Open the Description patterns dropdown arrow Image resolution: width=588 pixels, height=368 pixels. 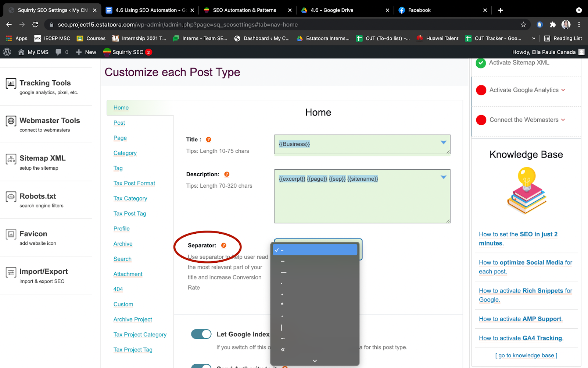pos(444,177)
